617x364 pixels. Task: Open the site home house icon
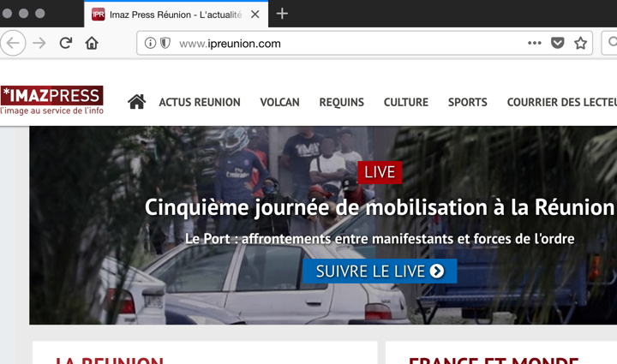click(136, 102)
